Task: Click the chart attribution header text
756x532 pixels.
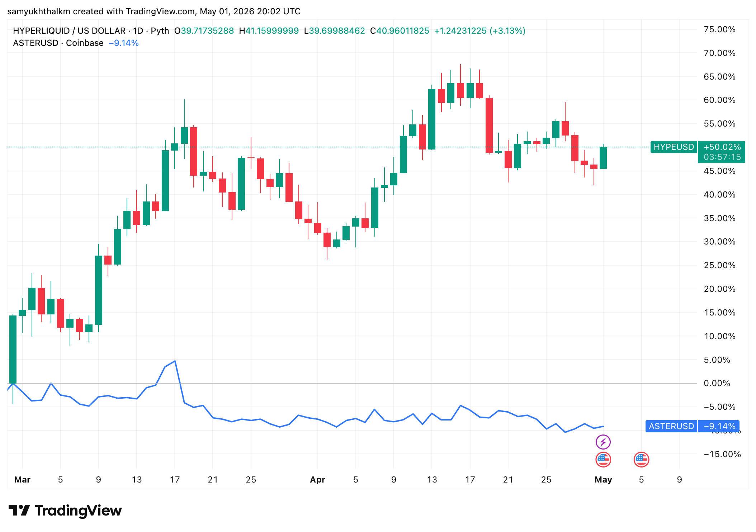Action: click(x=154, y=11)
